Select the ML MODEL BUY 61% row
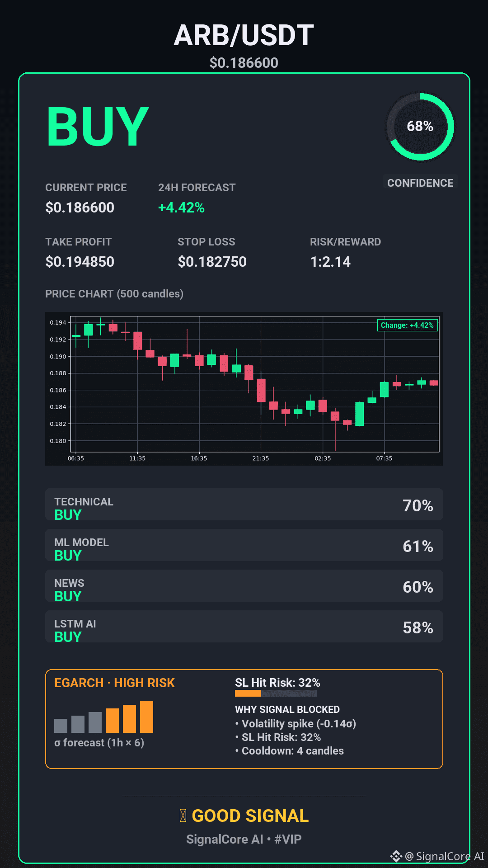 click(x=244, y=545)
